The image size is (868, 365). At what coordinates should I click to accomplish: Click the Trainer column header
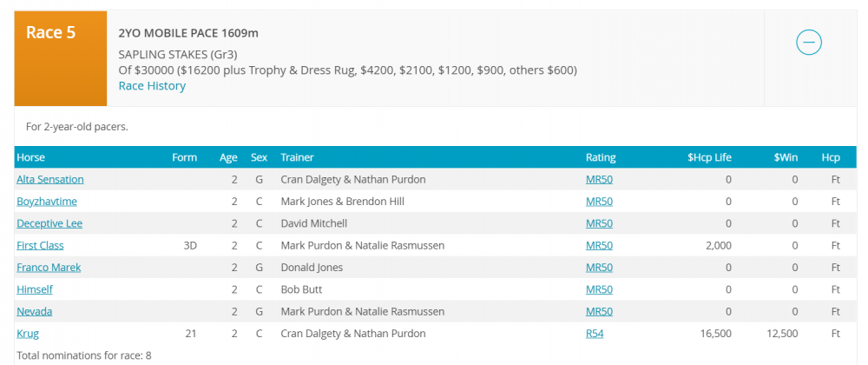[297, 157]
